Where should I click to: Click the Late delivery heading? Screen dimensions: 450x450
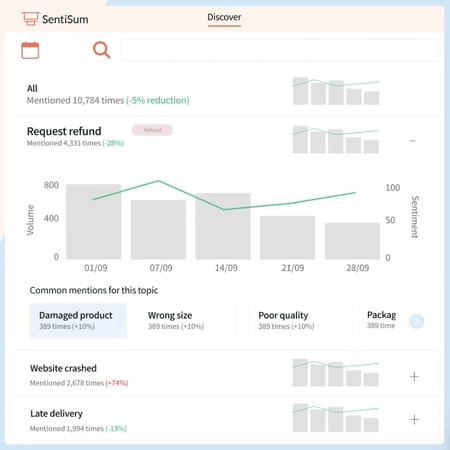(x=56, y=414)
